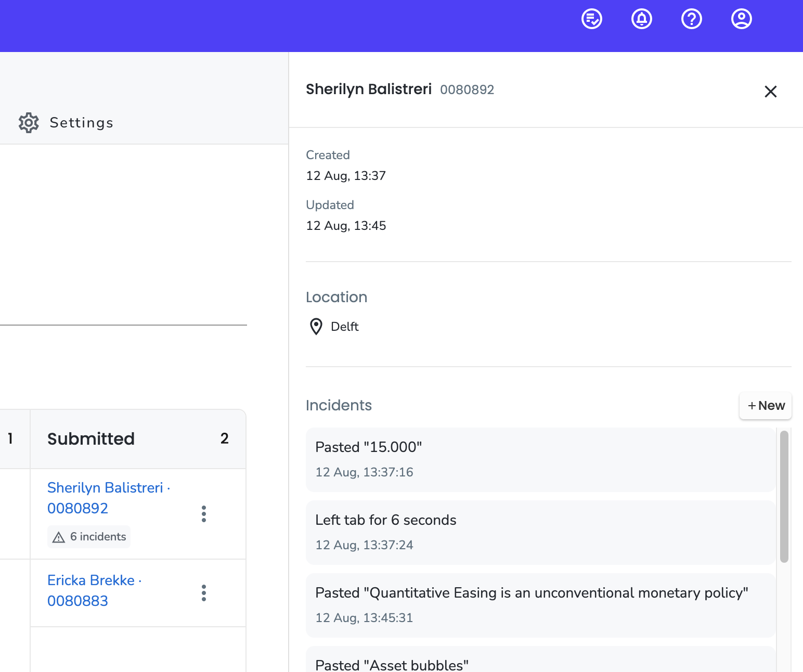
Task: Click the incidents list scrollbar
Action: (x=784, y=496)
